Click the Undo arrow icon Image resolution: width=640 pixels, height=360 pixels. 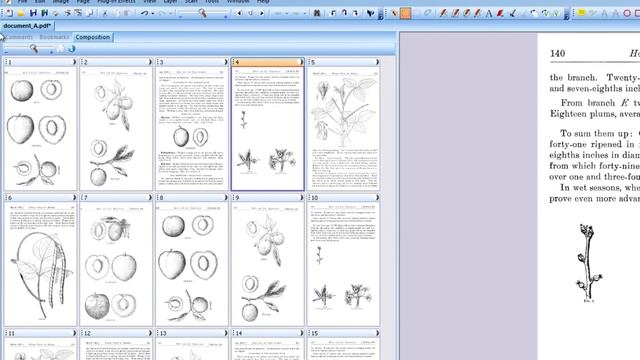pos(144,13)
